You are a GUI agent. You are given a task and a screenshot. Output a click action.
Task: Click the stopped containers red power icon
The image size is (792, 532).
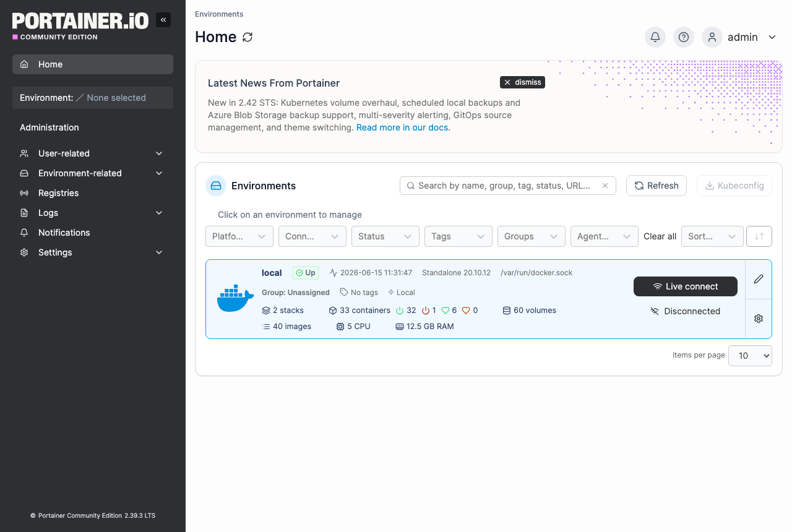[x=426, y=311]
